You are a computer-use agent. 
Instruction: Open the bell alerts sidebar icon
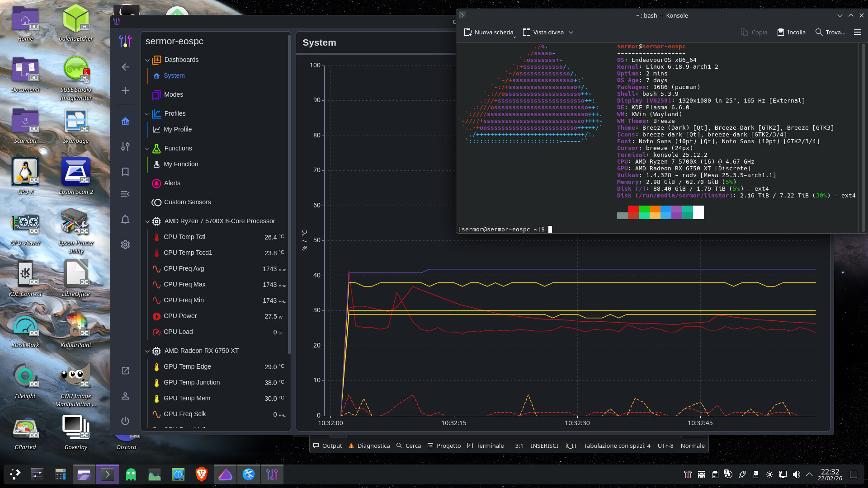point(125,220)
